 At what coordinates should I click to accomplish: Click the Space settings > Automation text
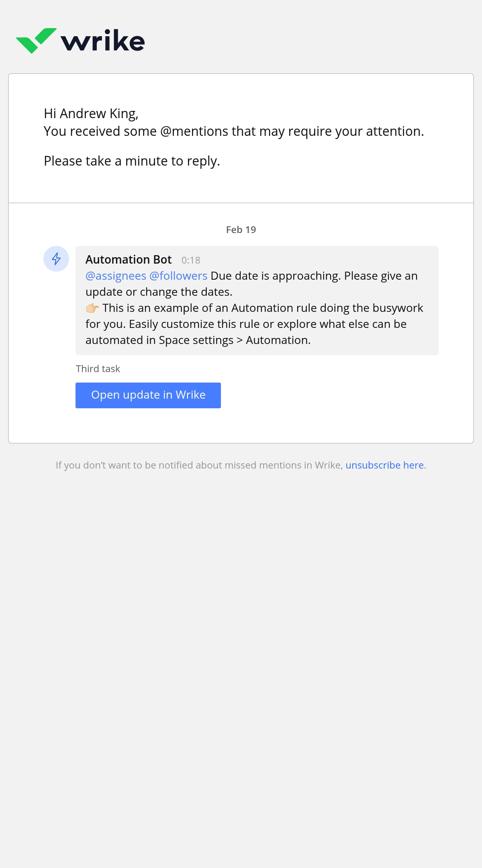tap(235, 340)
